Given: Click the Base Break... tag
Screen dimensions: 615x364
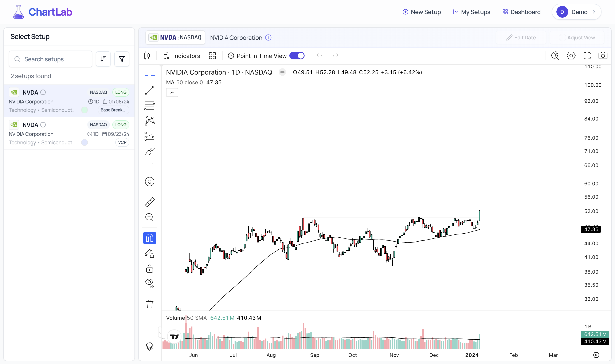Looking at the screenshot, I should (113, 110).
